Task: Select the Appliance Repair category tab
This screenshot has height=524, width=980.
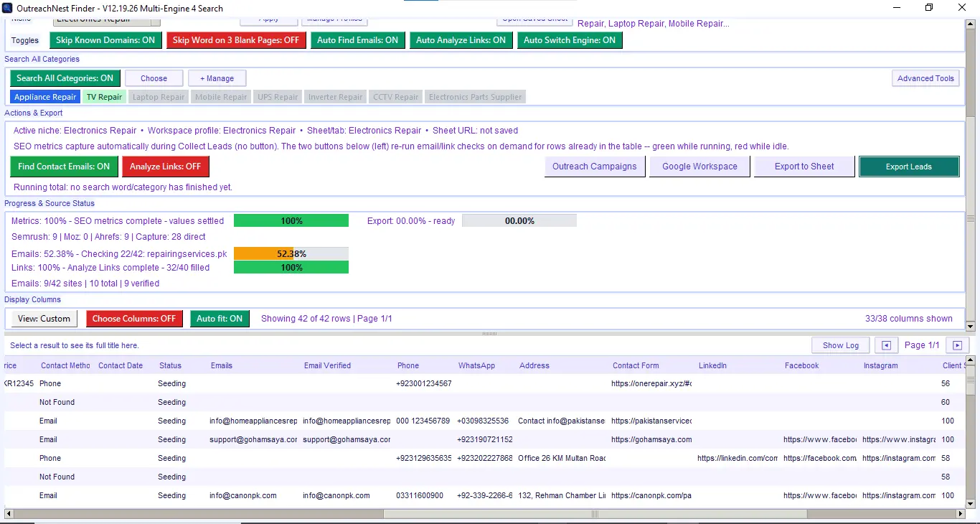Action: (x=45, y=97)
